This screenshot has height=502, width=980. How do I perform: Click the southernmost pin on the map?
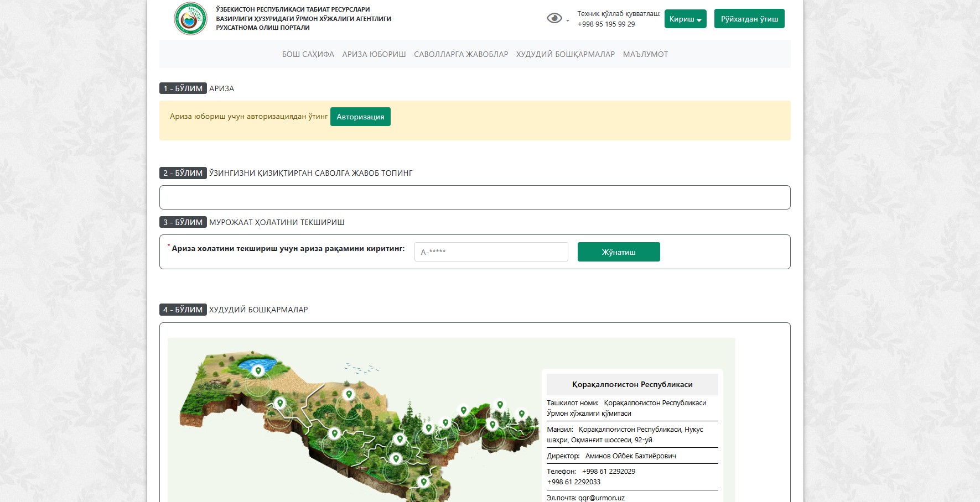coord(423,482)
